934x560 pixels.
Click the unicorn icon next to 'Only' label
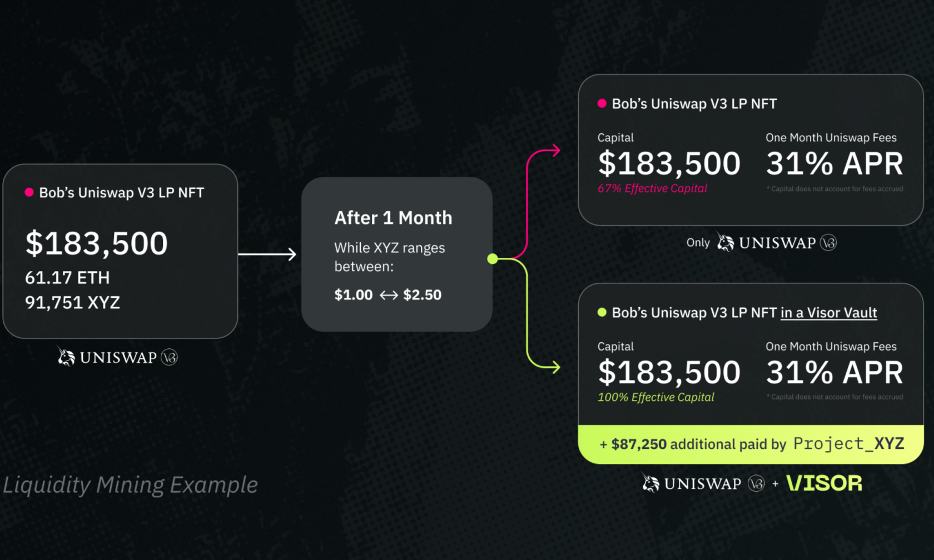(x=725, y=242)
